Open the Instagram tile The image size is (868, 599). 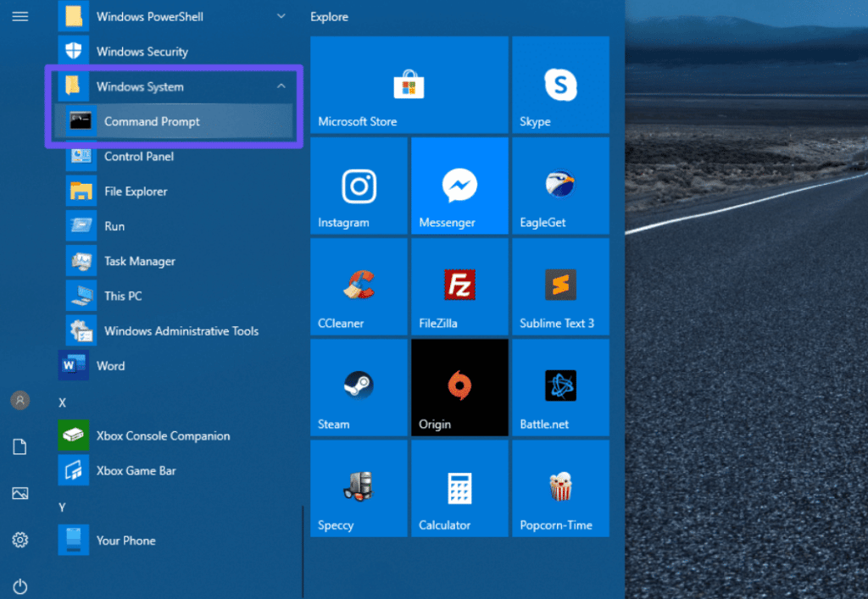pyautogui.click(x=359, y=186)
